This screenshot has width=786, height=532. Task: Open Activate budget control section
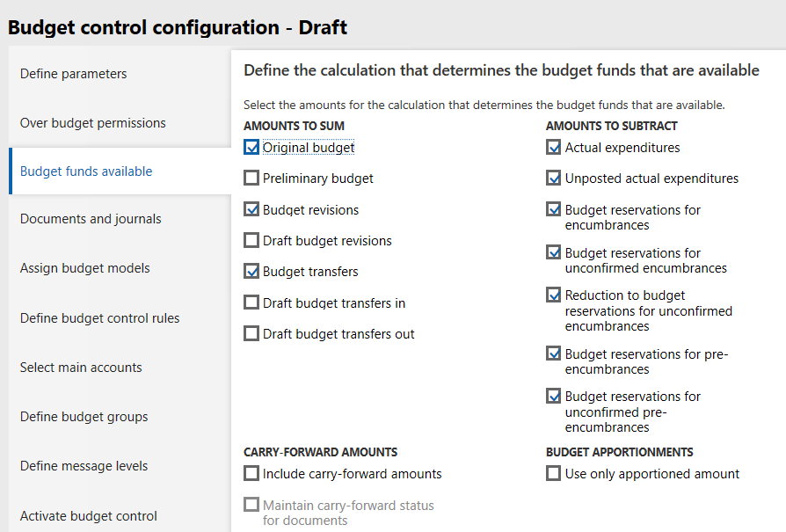(x=89, y=516)
